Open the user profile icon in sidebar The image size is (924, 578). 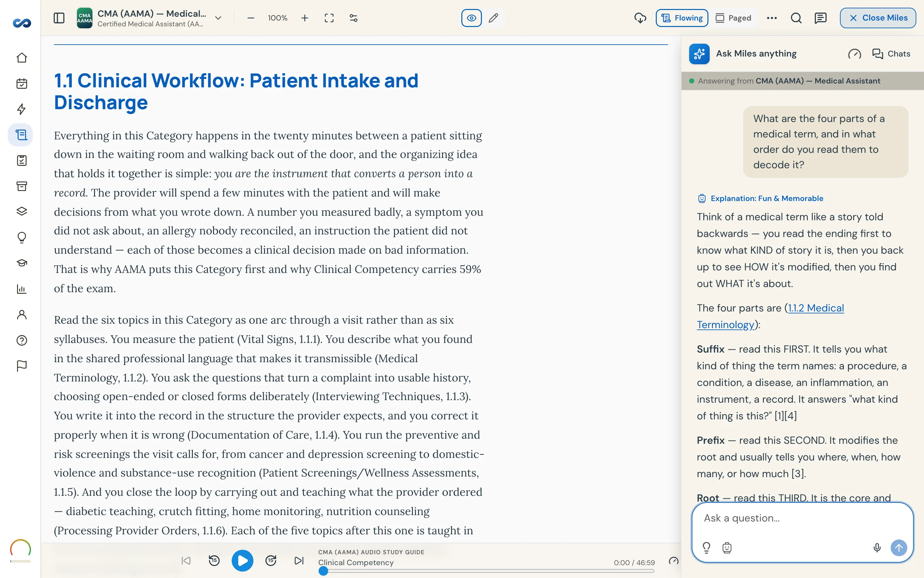(22, 315)
